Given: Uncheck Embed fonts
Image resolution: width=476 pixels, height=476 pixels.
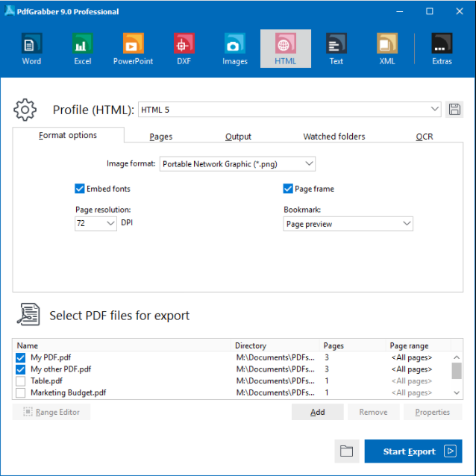Looking at the screenshot, I should tap(80, 189).
